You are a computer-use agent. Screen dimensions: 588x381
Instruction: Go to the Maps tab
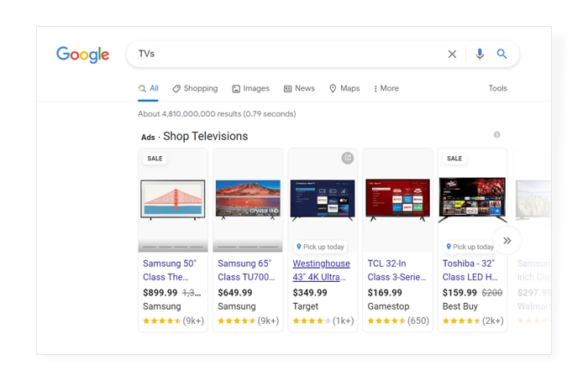tap(344, 88)
